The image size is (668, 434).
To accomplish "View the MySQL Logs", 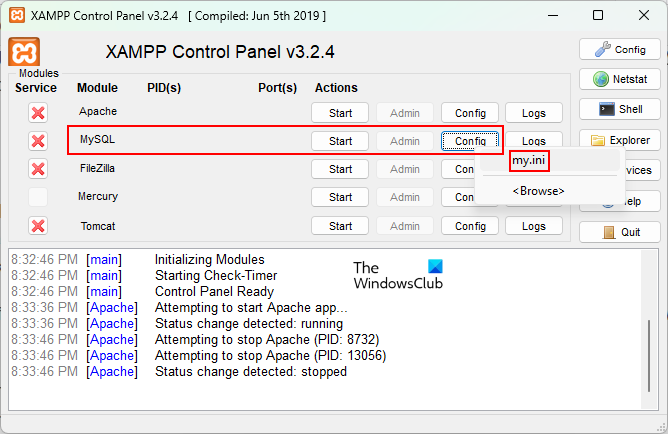I will tap(534, 140).
